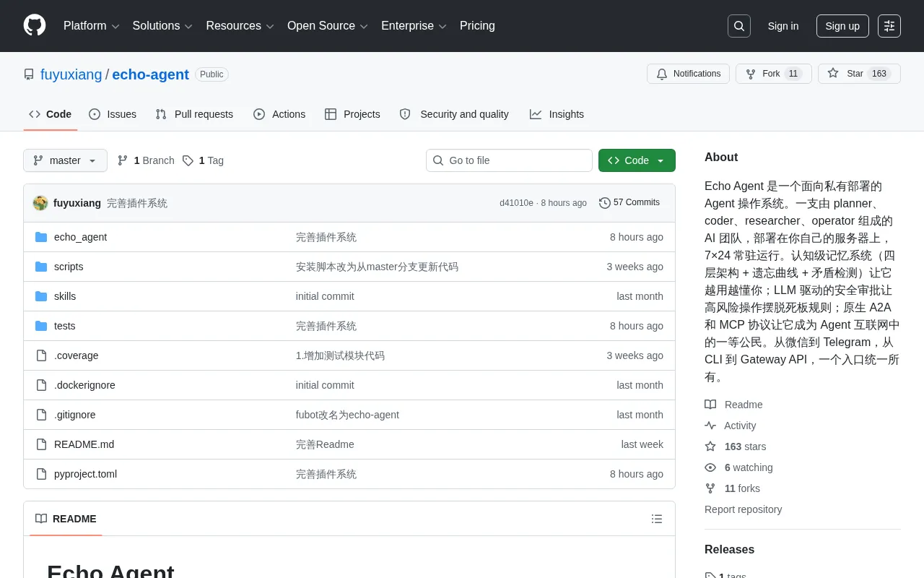
Task: Click the fork icon beside 11 forks
Action: pos(710,488)
